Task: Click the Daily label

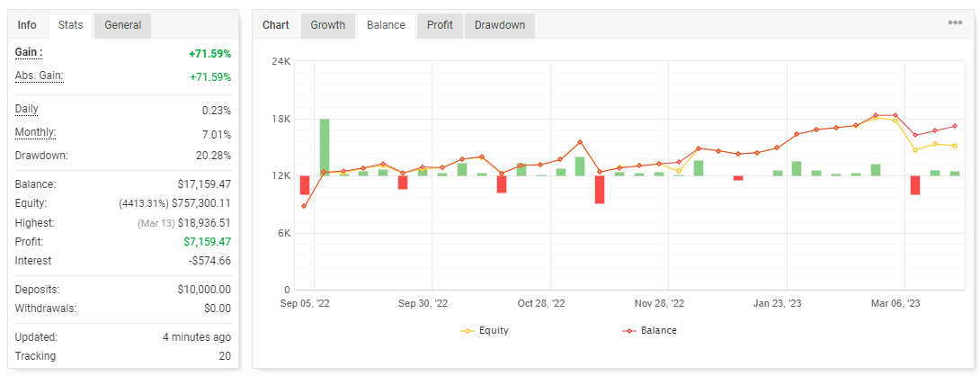Action: pyautogui.click(x=26, y=110)
